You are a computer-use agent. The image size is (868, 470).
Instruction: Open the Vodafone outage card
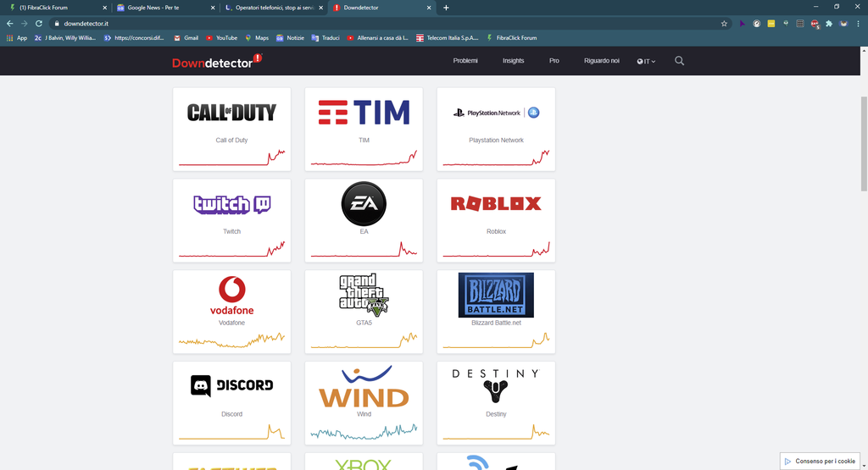coord(232,312)
